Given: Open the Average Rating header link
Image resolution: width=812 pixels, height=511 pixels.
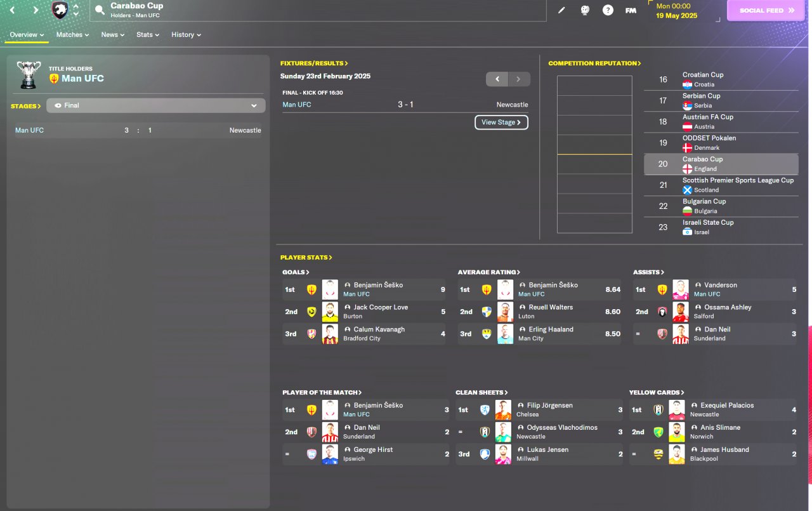Looking at the screenshot, I should point(489,272).
